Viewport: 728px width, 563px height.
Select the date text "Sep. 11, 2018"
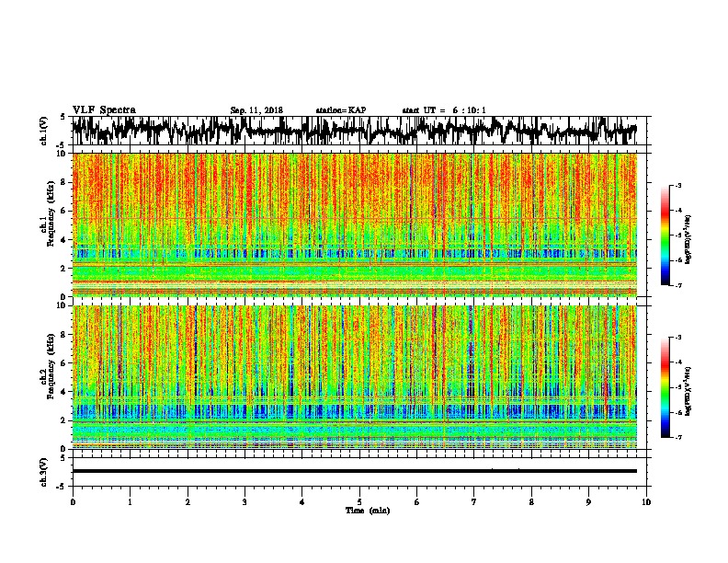click(x=256, y=110)
